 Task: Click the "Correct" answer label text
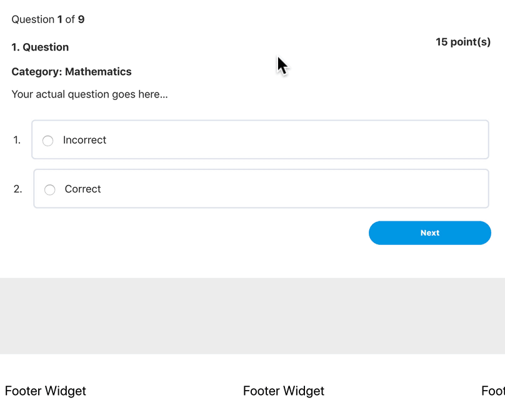pos(82,189)
